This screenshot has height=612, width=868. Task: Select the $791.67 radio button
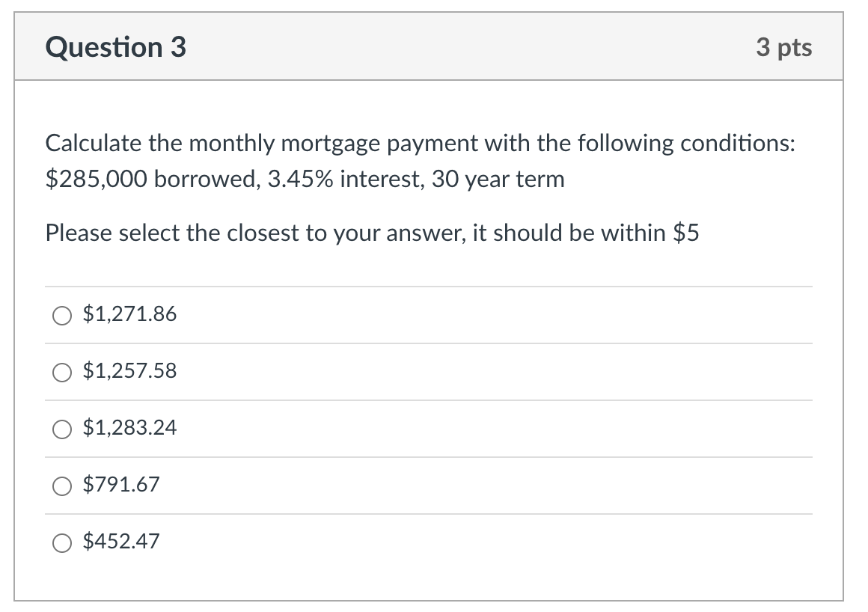[61, 486]
